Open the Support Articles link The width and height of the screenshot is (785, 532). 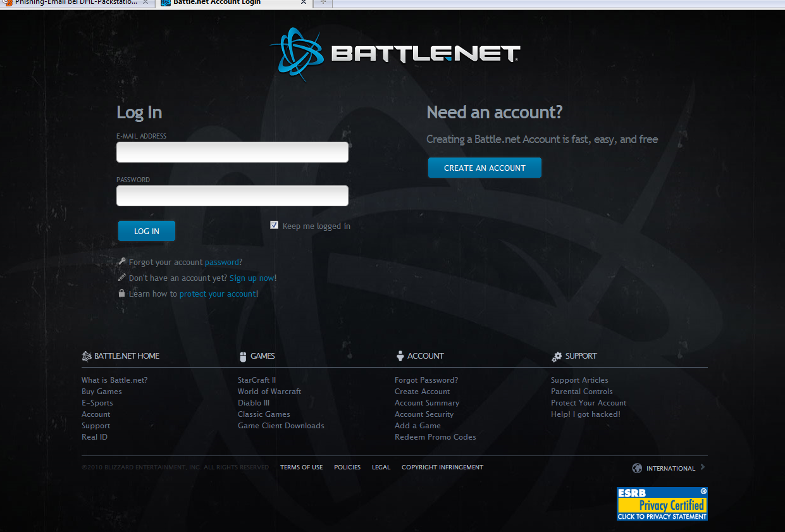(x=579, y=380)
